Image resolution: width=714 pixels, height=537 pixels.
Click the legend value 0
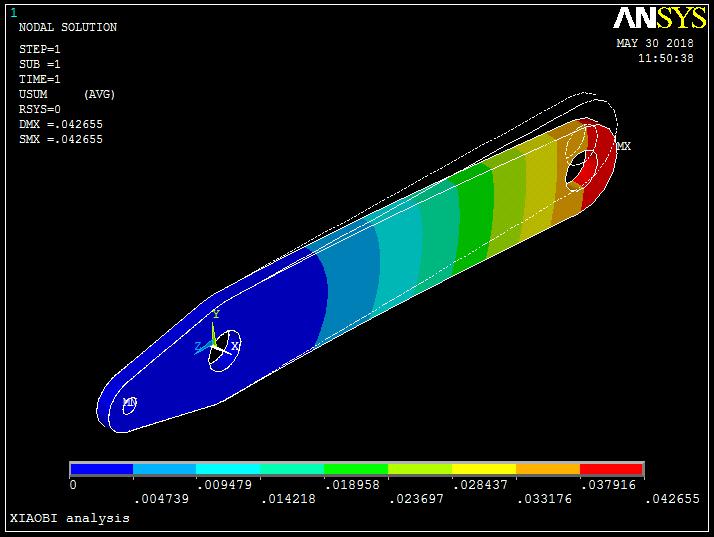[73, 485]
